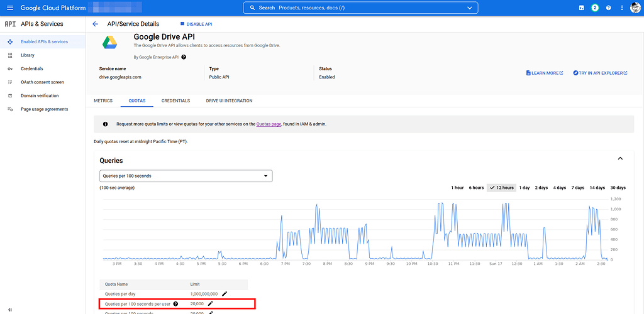Click in the Search products field
644x314 pixels.
coord(360,8)
